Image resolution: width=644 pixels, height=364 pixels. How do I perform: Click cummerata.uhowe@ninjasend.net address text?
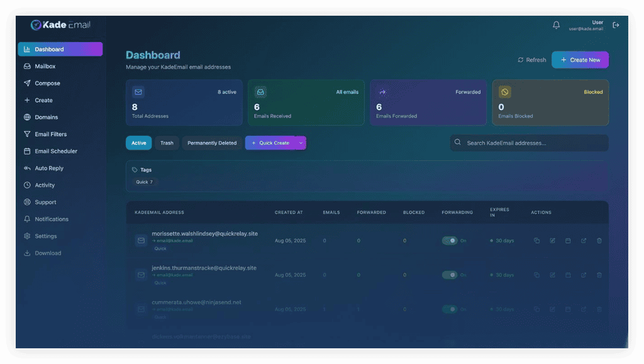click(x=196, y=302)
